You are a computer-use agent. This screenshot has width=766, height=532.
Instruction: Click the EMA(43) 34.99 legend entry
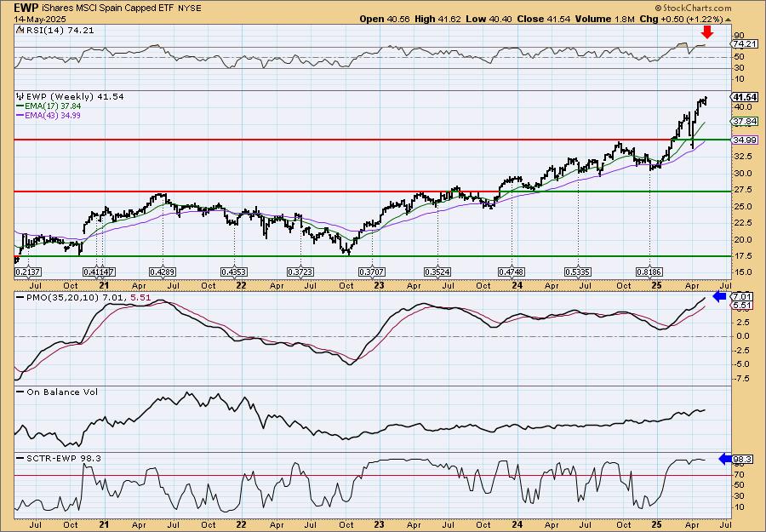[54, 116]
